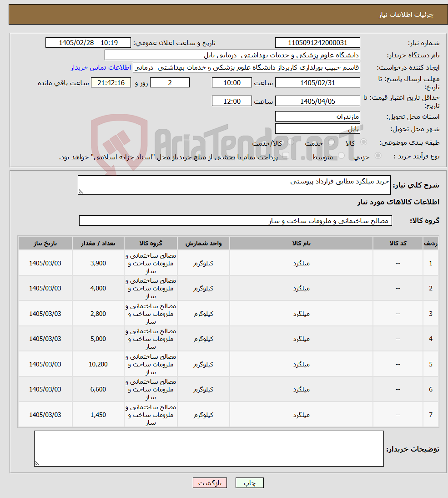Click the price validity date 1405/04/05
448x498 pixels.
click(317, 101)
